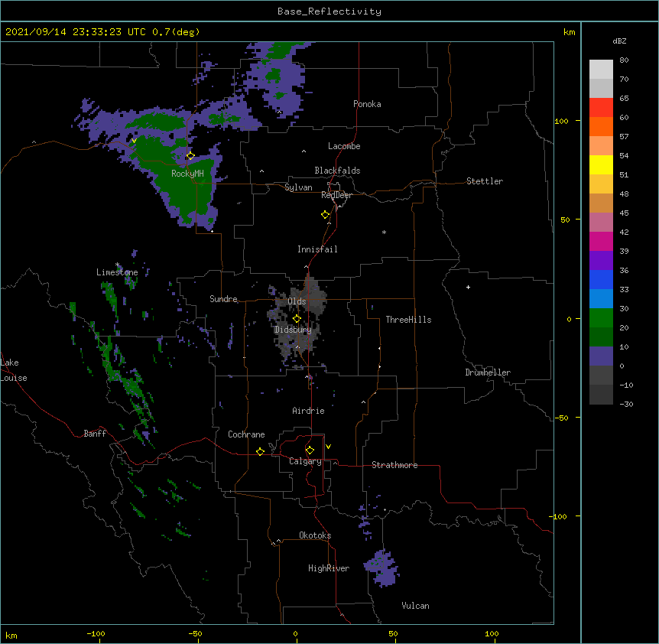The height and width of the screenshot is (644, 659).
Task: Click the Airdrie city label
Action: [308, 411]
